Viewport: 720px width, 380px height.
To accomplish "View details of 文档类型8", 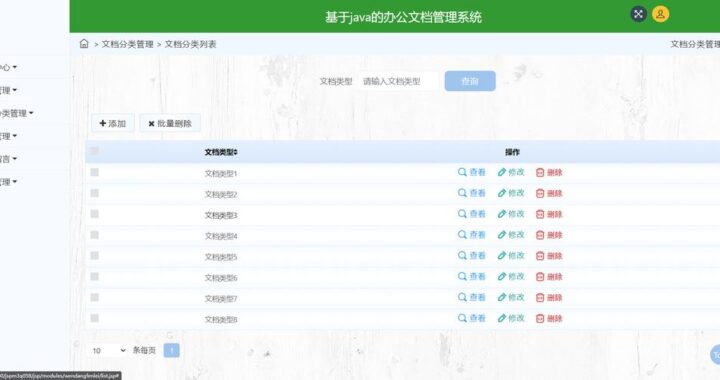I will (472, 318).
